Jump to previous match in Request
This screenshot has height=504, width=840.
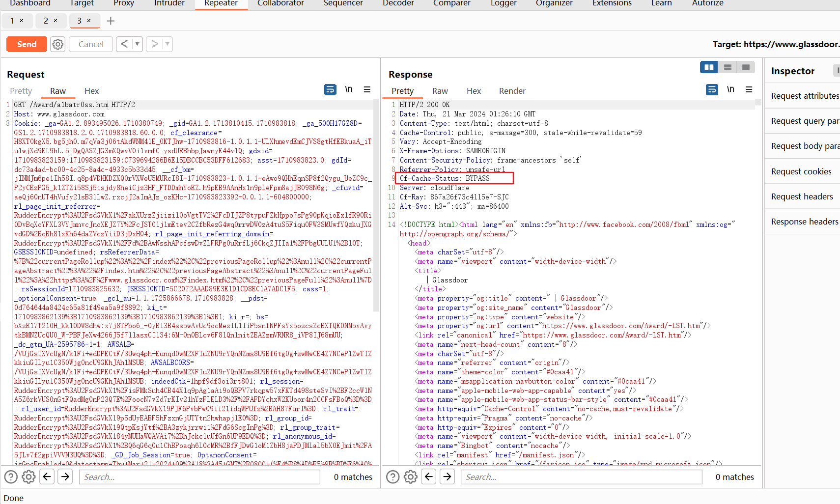pyautogui.click(x=47, y=476)
